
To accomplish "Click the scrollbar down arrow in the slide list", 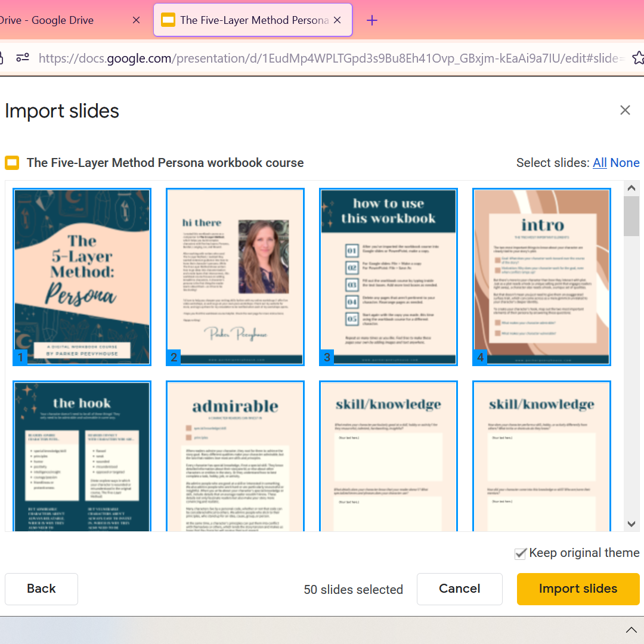I will pyautogui.click(x=631, y=524).
